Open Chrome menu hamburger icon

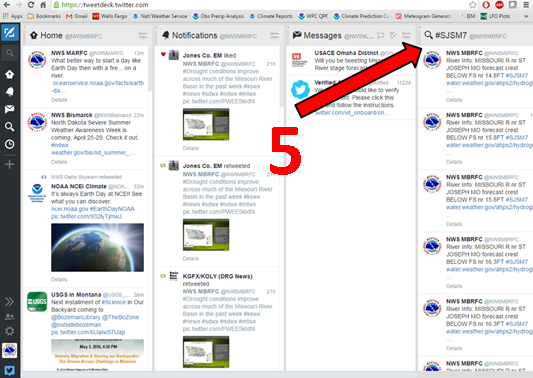pyautogui.click(x=526, y=5)
